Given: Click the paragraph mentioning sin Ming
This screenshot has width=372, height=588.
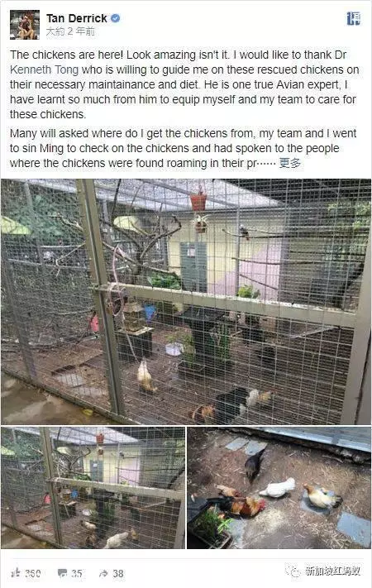Looking at the screenshot, I should point(183,148).
